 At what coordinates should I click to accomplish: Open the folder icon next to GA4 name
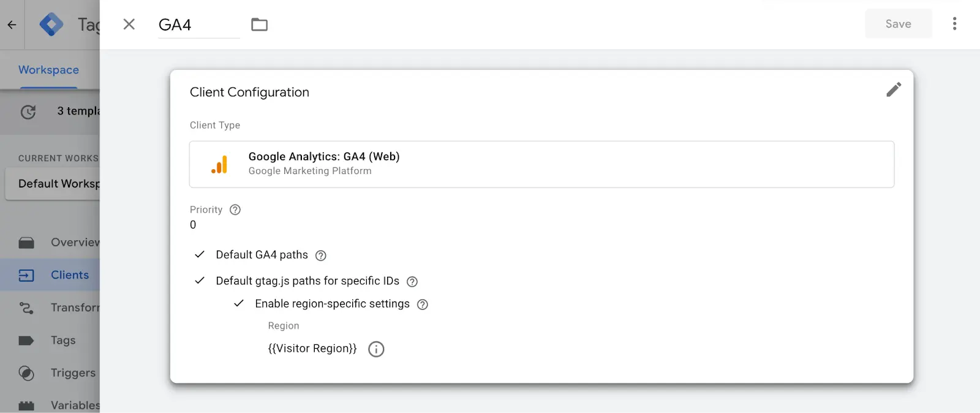point(260,25)
